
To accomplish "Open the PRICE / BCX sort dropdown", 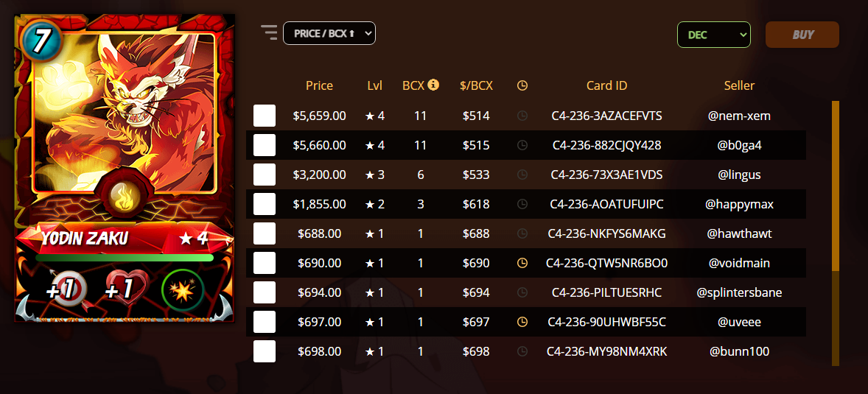I will click(x=329, y=33).
